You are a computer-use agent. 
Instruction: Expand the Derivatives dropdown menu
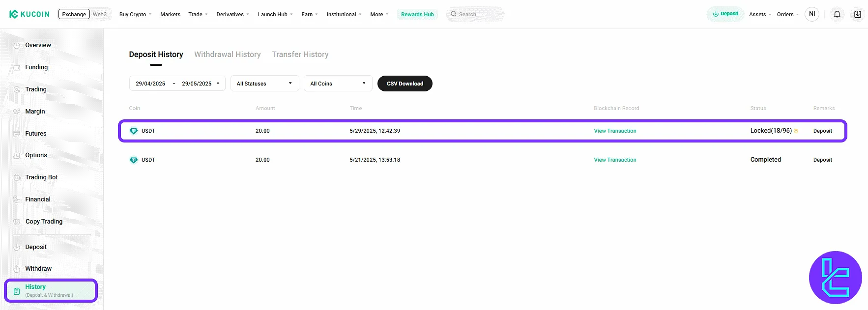(232, 14)
